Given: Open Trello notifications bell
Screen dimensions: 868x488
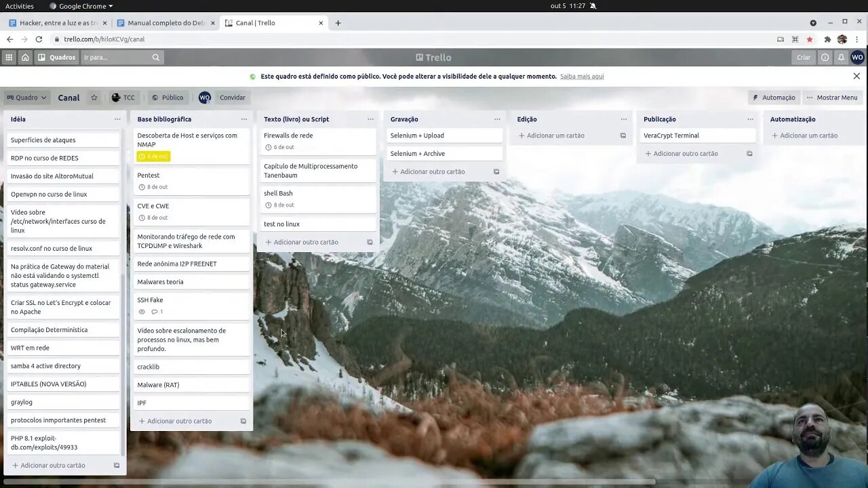Looking at the screenshot, I should tap(841, 58).
